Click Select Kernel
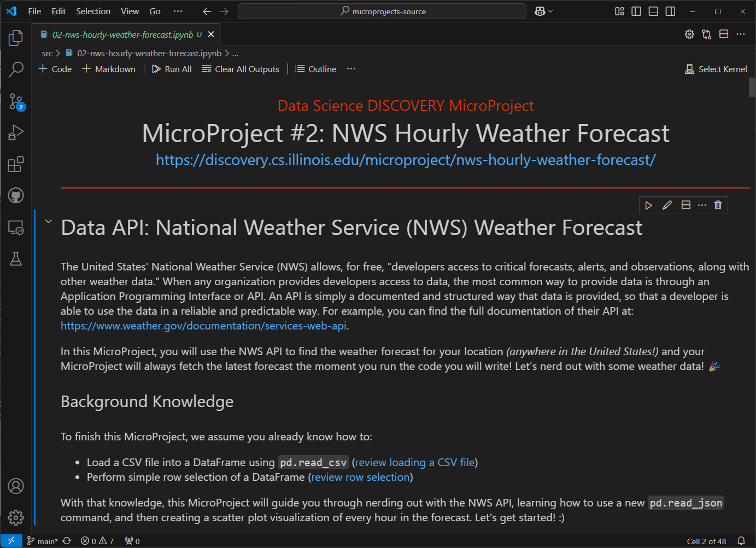756x548 pixels. [716, 69]
